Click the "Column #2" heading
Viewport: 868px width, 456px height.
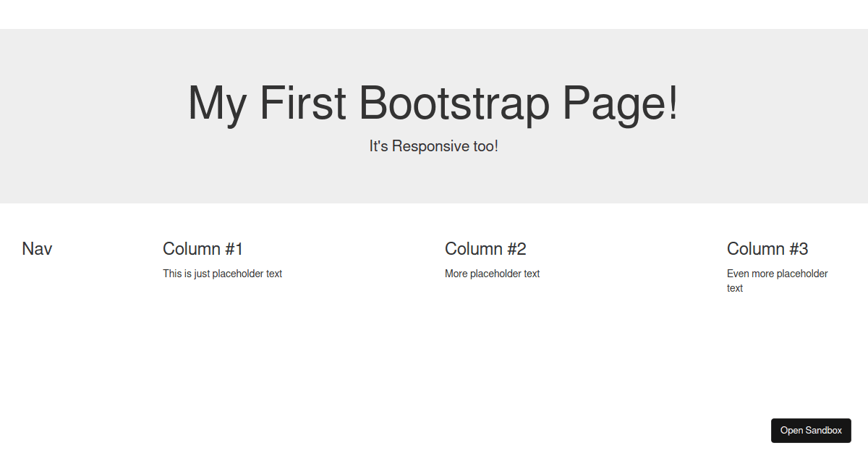485,248
